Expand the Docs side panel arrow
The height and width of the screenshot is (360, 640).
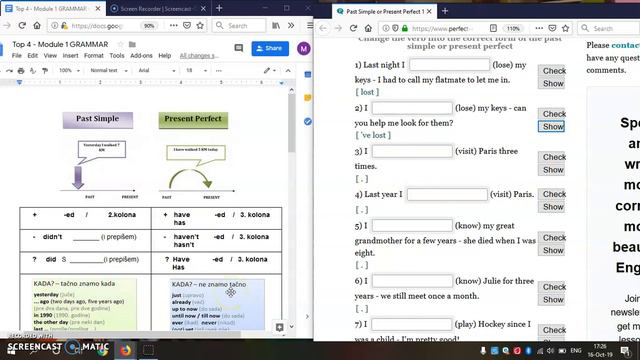[307, 316]
